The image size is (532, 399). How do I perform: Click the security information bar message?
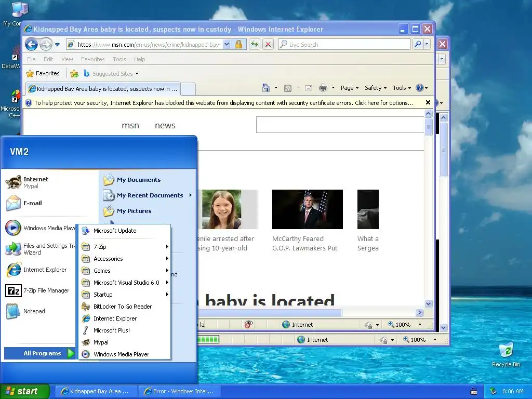tap(223, 103)
